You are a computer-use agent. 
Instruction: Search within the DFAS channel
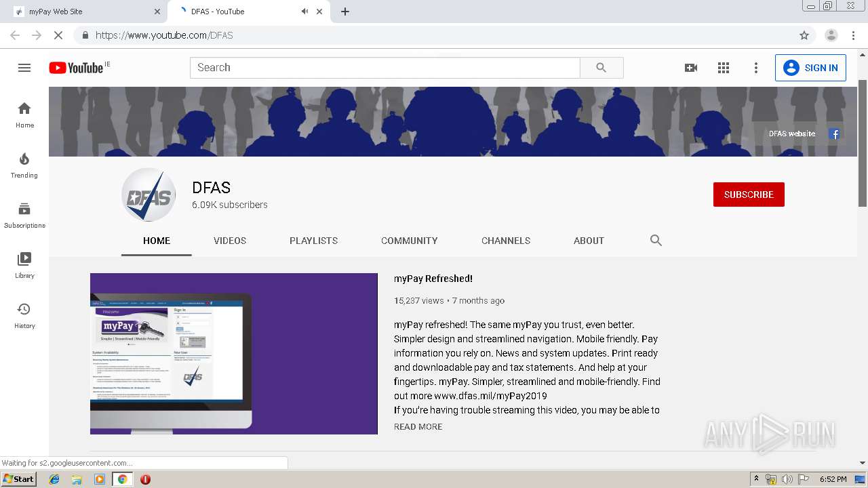[x=656, y=240]
